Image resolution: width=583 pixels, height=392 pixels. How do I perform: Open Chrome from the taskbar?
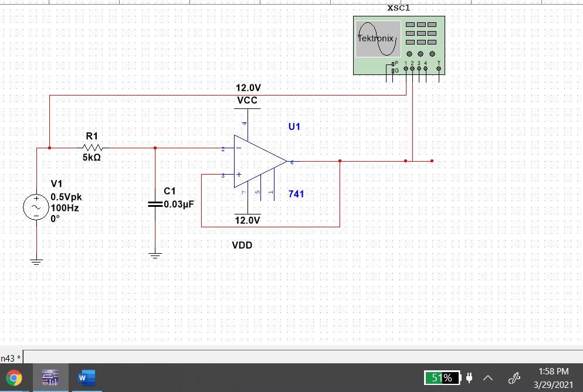point(13,378)
